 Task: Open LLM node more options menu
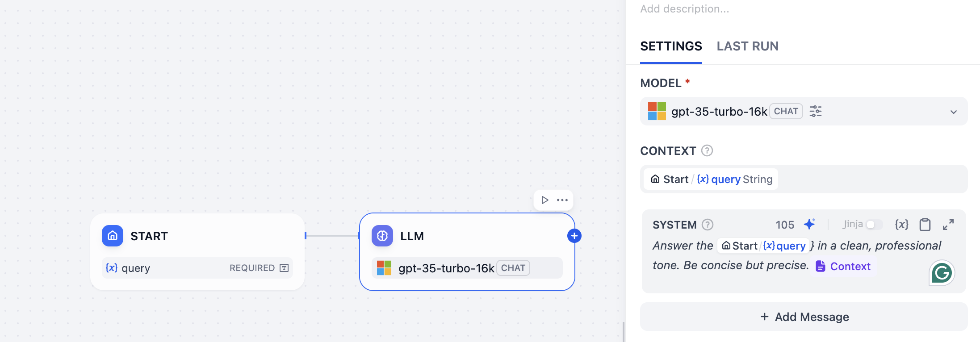tap(562, 200)
